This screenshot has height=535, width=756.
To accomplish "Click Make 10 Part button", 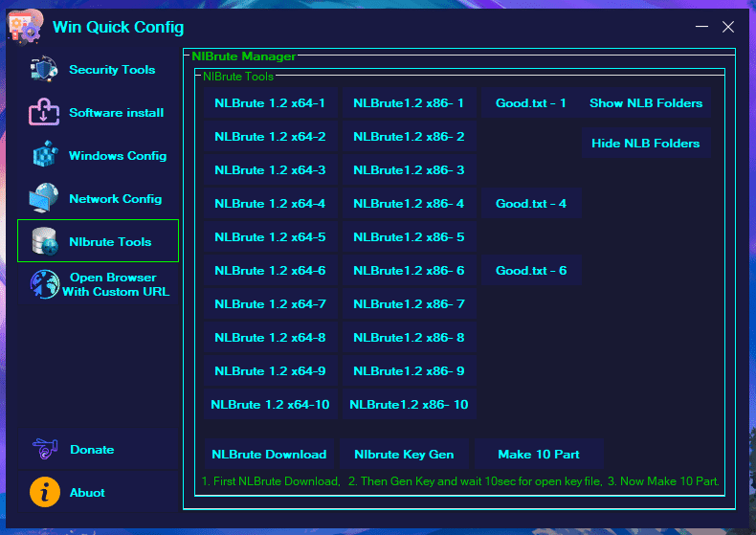I will pyautogui.click(x=539, y=454).
